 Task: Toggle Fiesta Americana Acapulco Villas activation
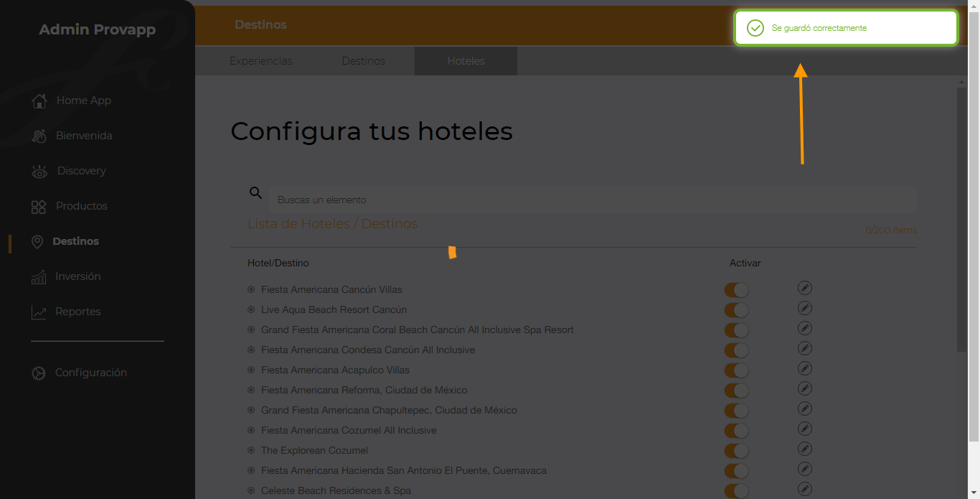(736, 370)
